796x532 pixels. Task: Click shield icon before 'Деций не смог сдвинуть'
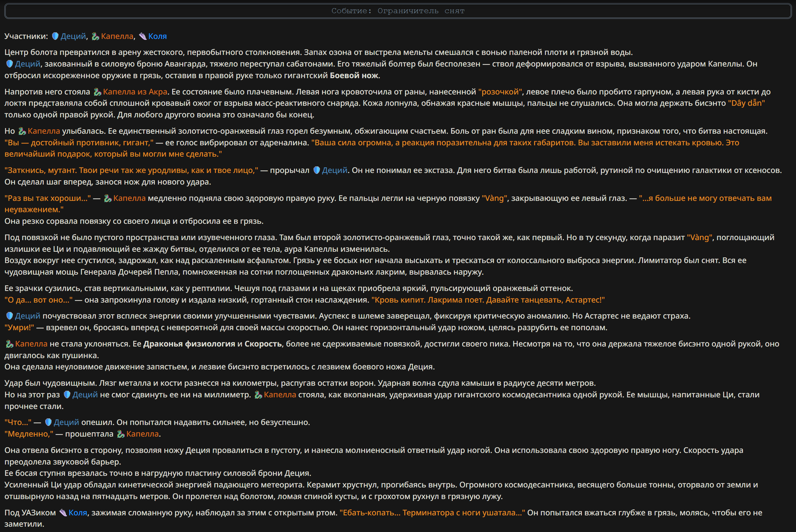(67, 395)
